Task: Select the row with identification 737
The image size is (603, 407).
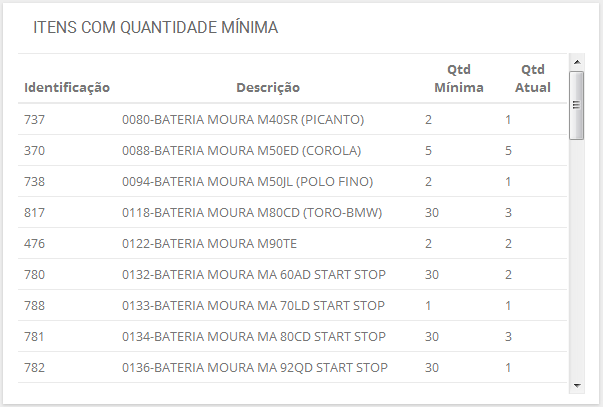Action: pyautogui.click(x=35, y=120)
